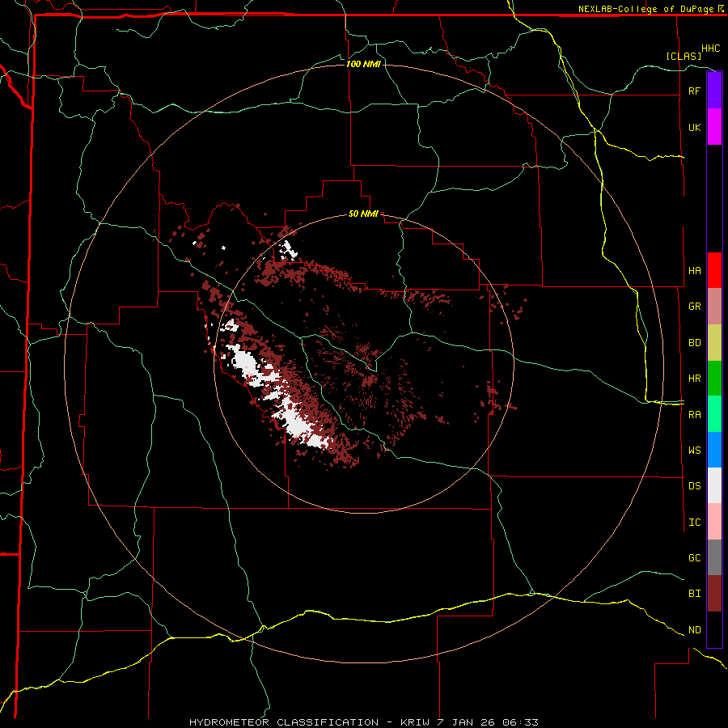The height and width of the screenshot is (728, 728).
Task: Click the BI dark red legend swatch
Action: [714, 593]
